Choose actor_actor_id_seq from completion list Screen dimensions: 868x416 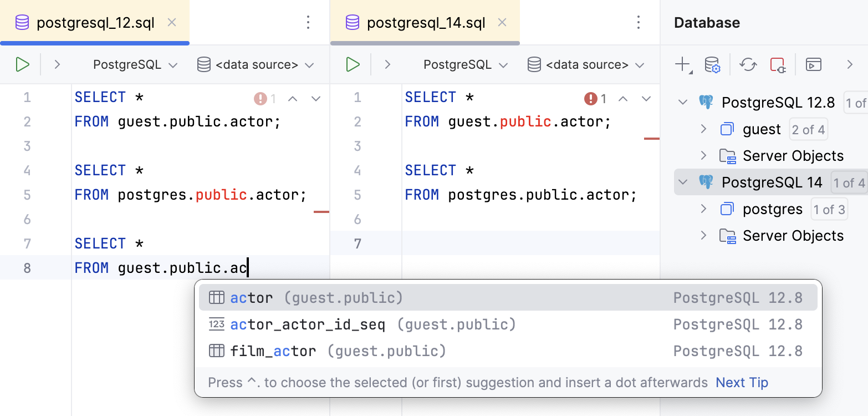pos(308,324)
